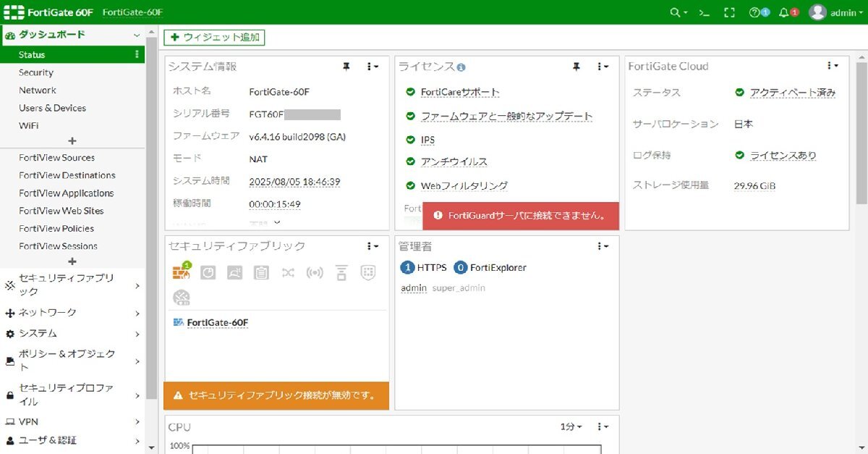868x454 pixels.
Task: Click the ライセンス info icon
Action: click(x=461, y=67)
